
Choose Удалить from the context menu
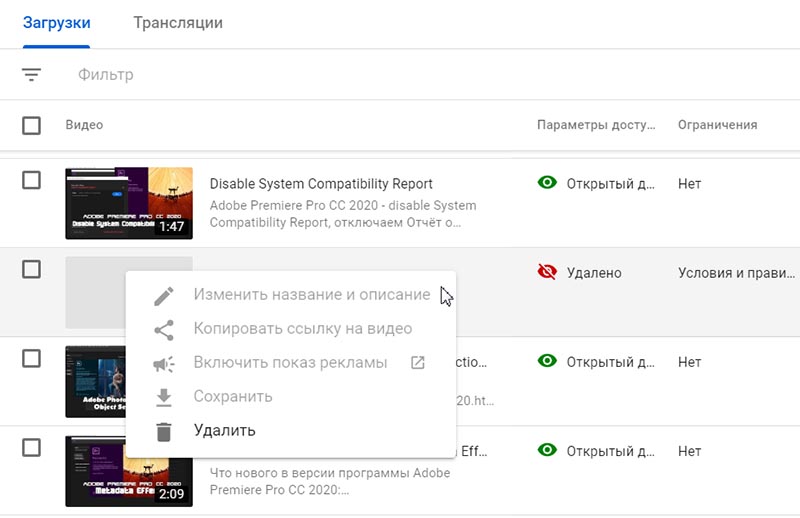click(x=224, y=431)
